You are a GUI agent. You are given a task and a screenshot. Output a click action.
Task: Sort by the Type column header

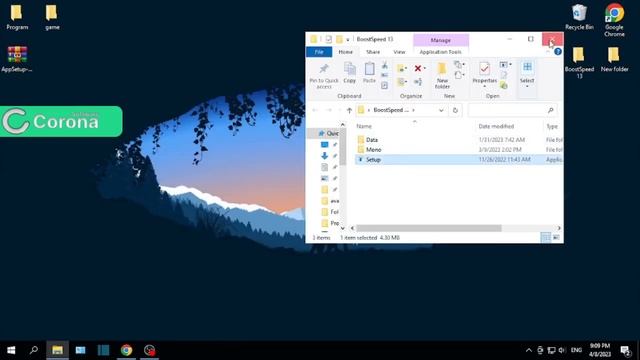click(553, 126)
